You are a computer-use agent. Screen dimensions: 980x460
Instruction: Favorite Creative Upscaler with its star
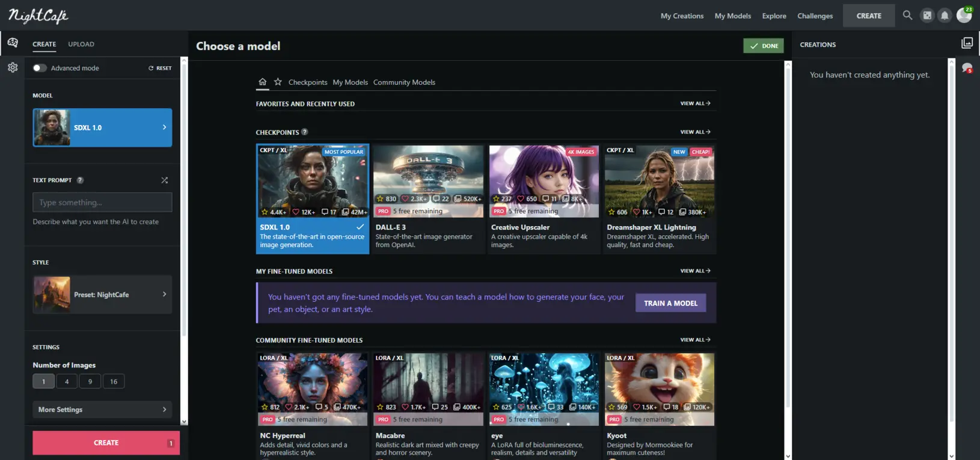pos(496,199)
